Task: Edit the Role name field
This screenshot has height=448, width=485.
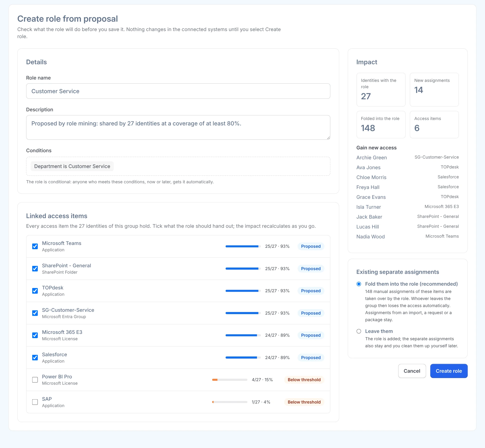Action: tap(178, 91)
